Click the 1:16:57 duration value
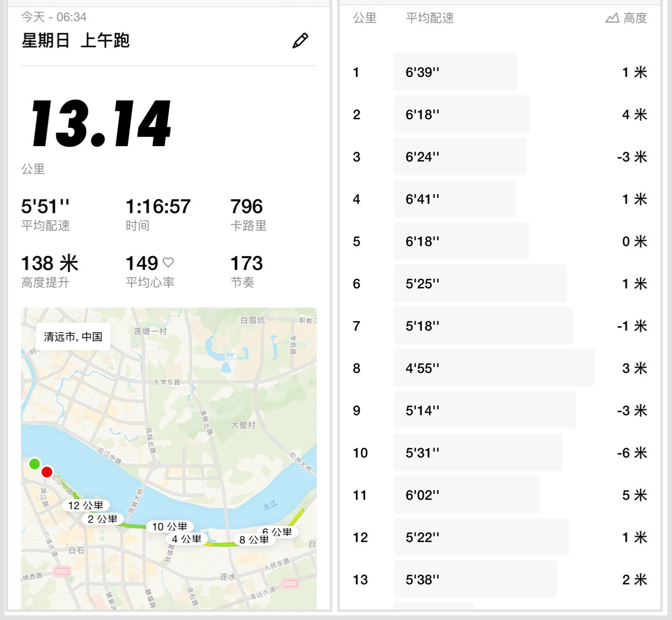The image size is (672, 620). point(158,206)
